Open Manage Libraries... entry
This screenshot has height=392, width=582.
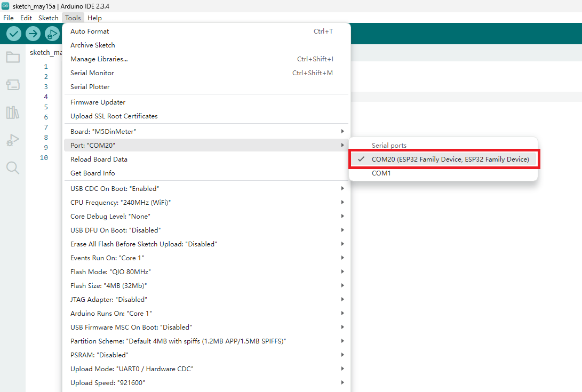(x=206, y=59)
